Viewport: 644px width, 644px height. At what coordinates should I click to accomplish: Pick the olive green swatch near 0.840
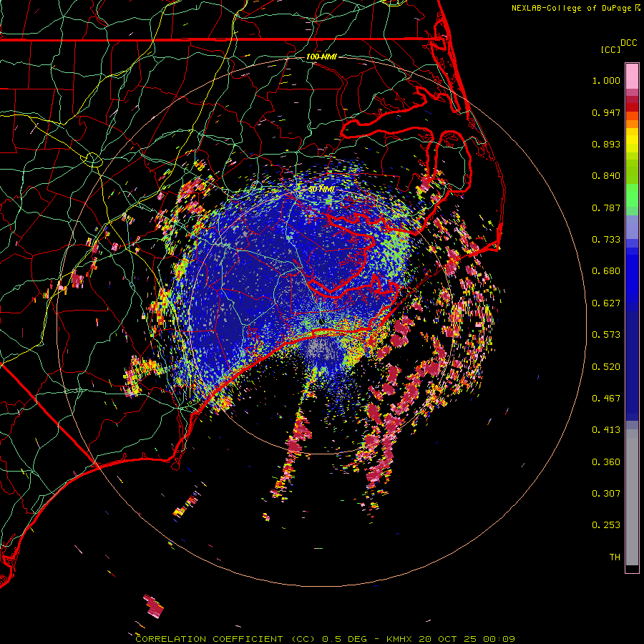tap(632, 172)
